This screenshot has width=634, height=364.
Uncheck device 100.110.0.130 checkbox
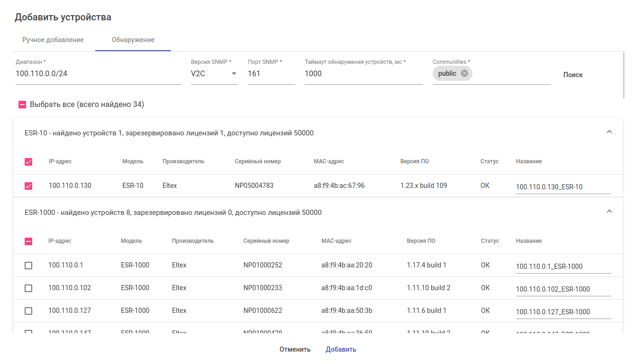[28, 186]
